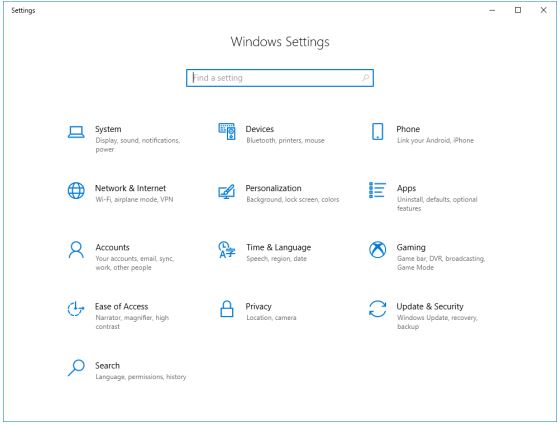Open the Devices settings title

click(260, 129)
